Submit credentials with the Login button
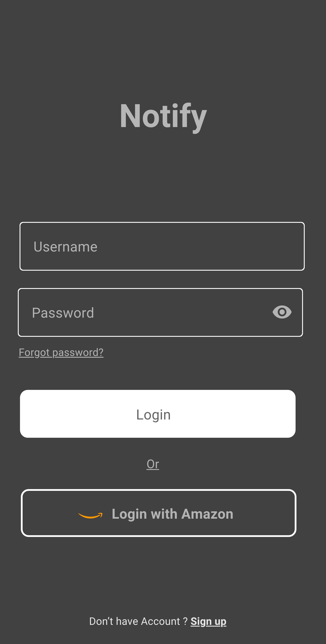 (x=158, y=414)
